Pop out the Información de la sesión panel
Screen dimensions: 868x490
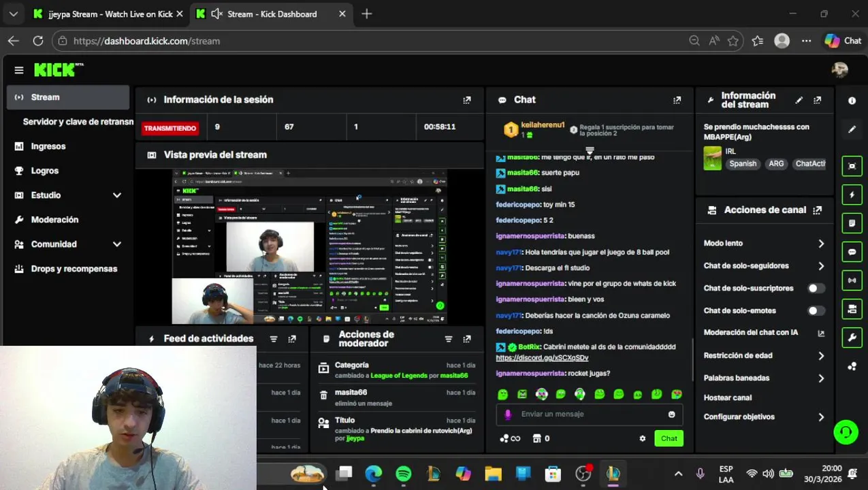[467, 100]
